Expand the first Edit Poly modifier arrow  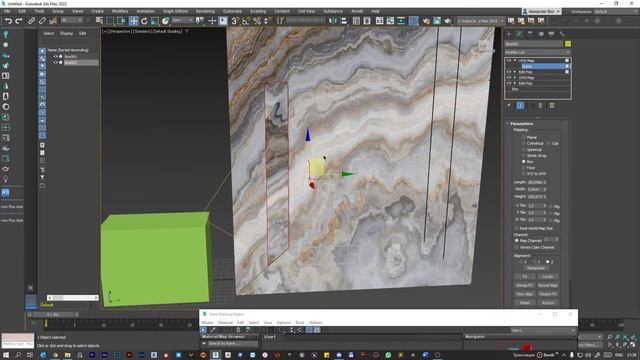[515, 72]
